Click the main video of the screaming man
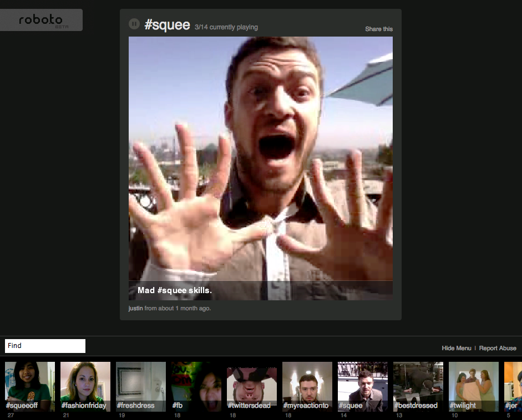The width and height of the screenshot is (522, 420). pos(260,161)
